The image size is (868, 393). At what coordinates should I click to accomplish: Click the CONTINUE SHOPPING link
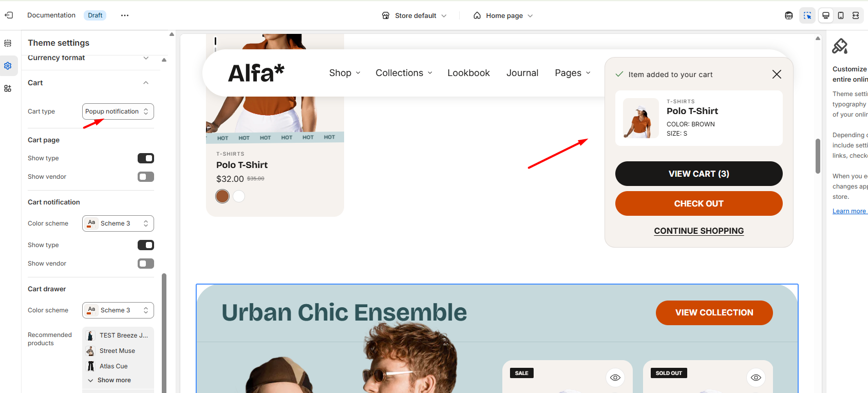(699, 231)
